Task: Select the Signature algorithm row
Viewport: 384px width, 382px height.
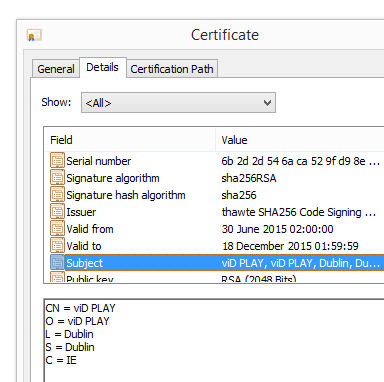Action: (x=214, y=178)
